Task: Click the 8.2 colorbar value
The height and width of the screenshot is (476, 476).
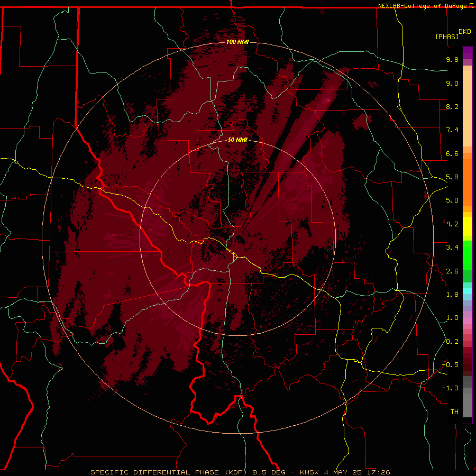Action: pyautogui.click(x=452, y=106)
